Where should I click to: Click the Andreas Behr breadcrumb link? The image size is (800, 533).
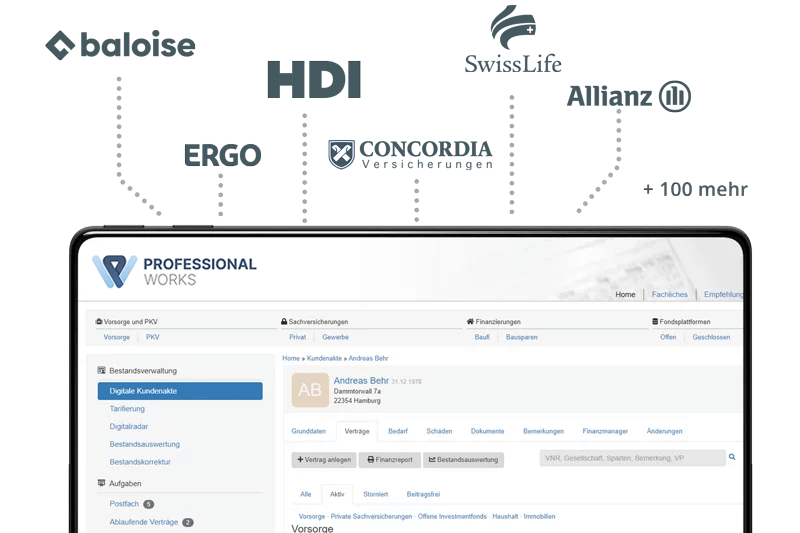pos(368,359)
